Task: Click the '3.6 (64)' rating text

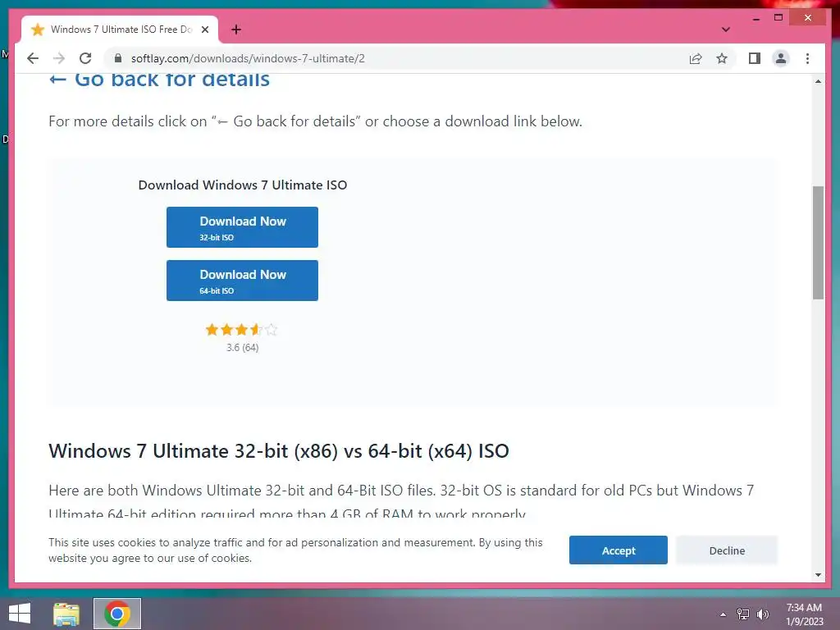Action: [x=243, y=348]
